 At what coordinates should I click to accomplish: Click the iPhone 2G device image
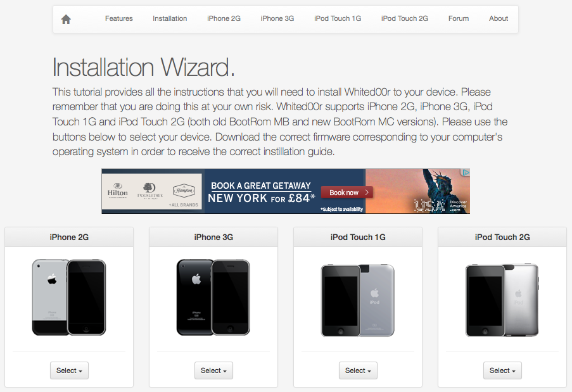click(x=69, y=297)
